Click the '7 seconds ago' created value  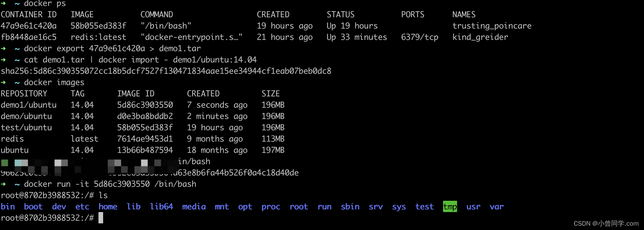click(x=217, y=105)
